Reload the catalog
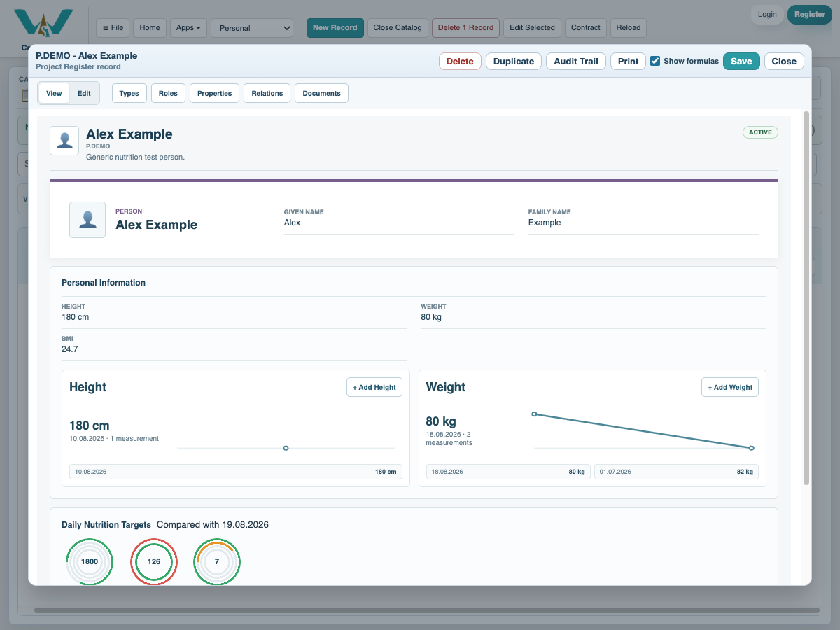 pos(629,28)
